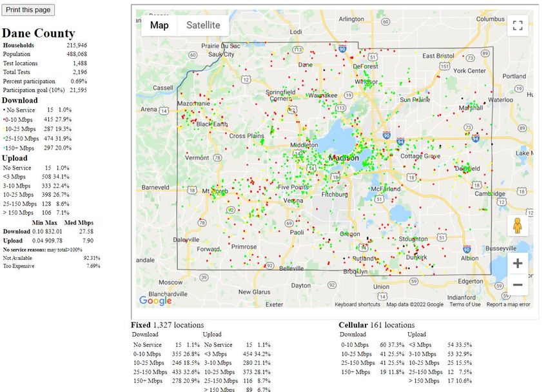The height and width of the screenshot is (392, 548).
Task: Toggle fullscreen map view
Action: point(518,26)
